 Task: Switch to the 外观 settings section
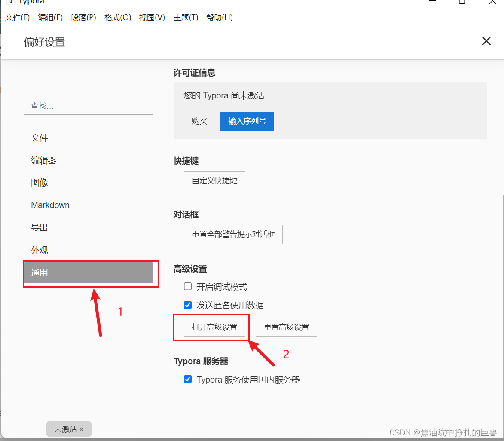[x=40, y=250]
